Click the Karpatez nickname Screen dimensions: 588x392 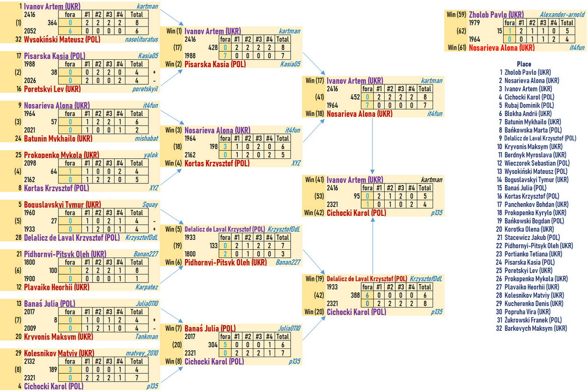click(147, 287)
